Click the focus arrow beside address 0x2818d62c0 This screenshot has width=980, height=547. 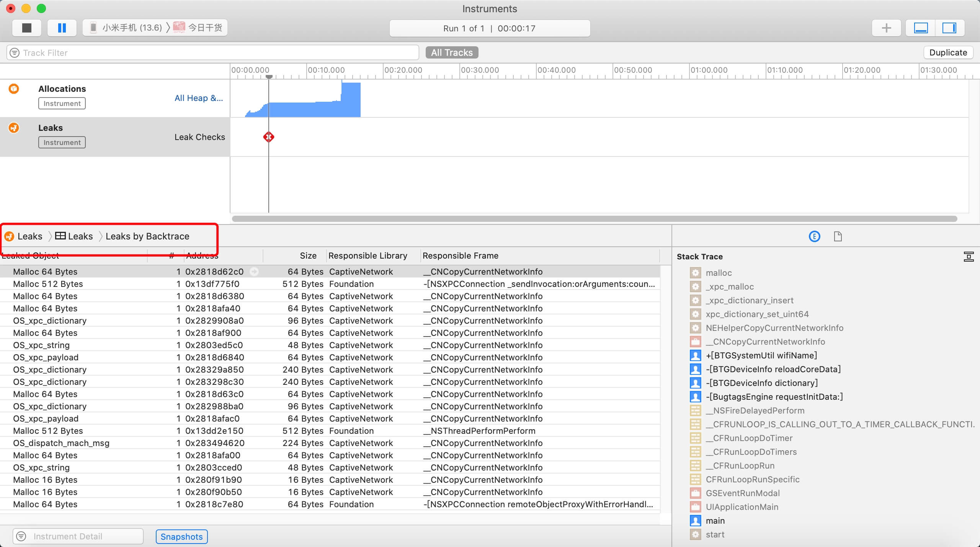pyautogui.click(x=254, y=272)
